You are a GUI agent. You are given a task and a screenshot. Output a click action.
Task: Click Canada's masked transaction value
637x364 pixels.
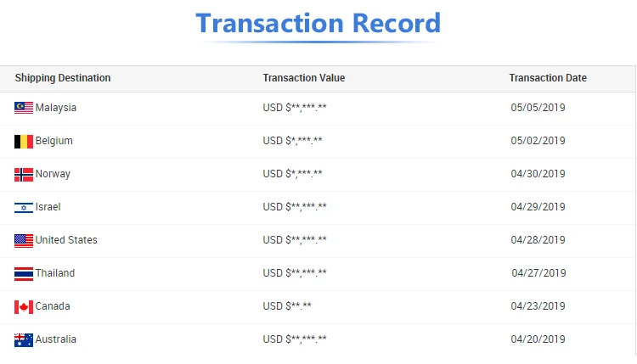click(287, 306)
